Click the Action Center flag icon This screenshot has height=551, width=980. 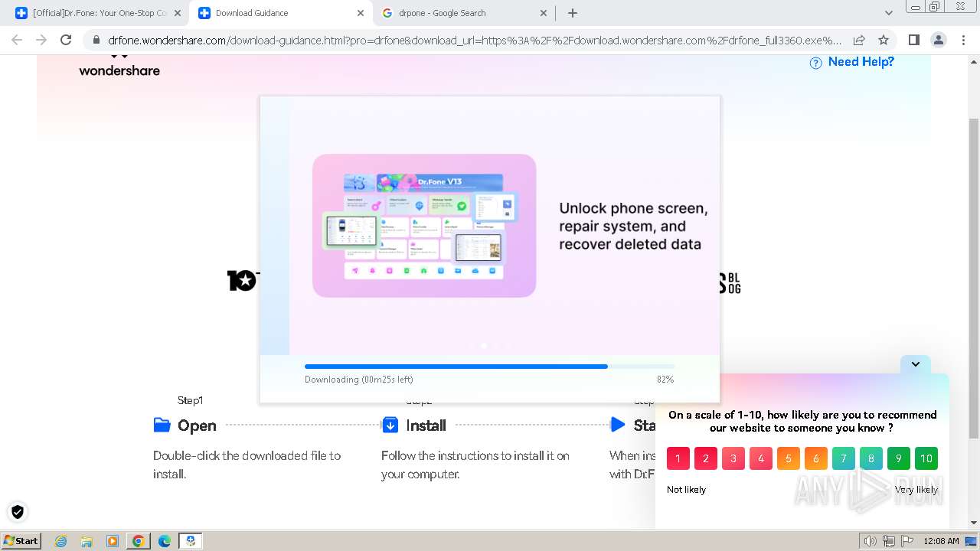906,541
